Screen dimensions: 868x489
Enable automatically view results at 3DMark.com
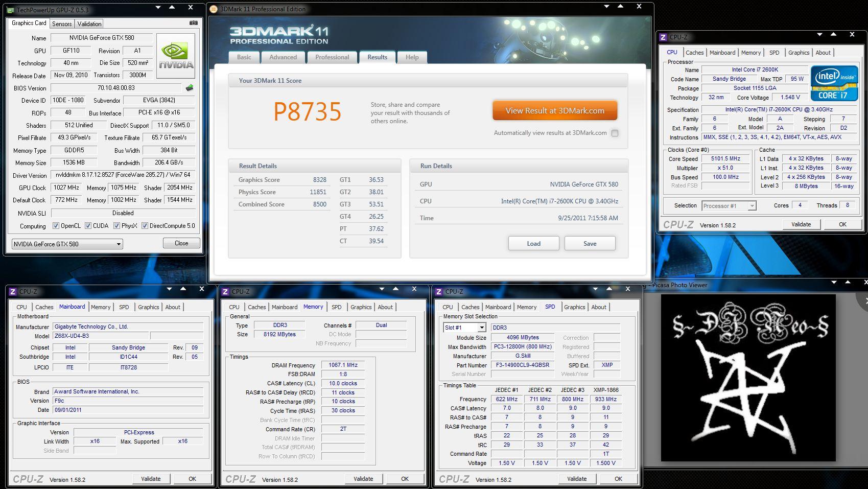(615, 133)
